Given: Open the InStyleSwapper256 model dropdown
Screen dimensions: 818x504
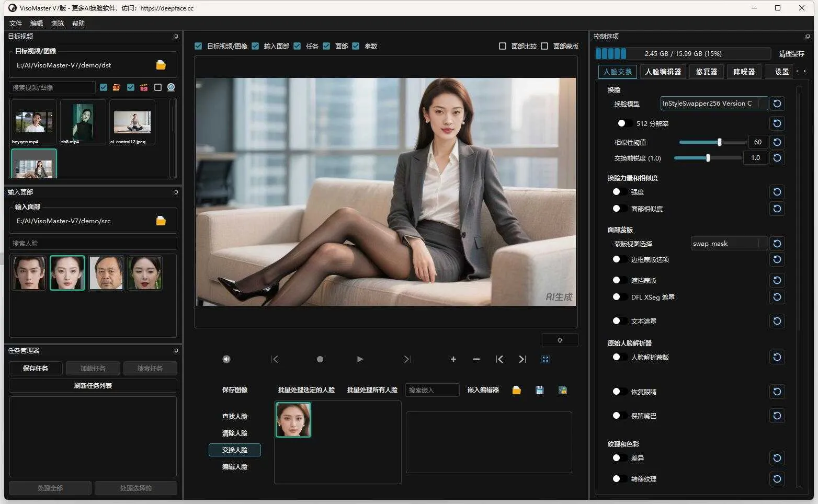Looking at the screenshot, I should [714, 103].
